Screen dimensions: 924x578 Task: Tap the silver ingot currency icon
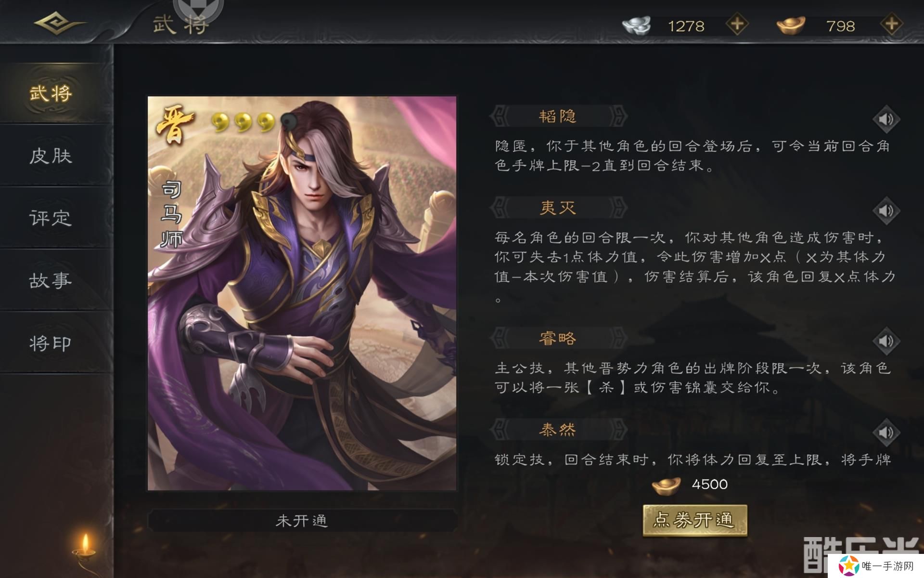[636, 25]
